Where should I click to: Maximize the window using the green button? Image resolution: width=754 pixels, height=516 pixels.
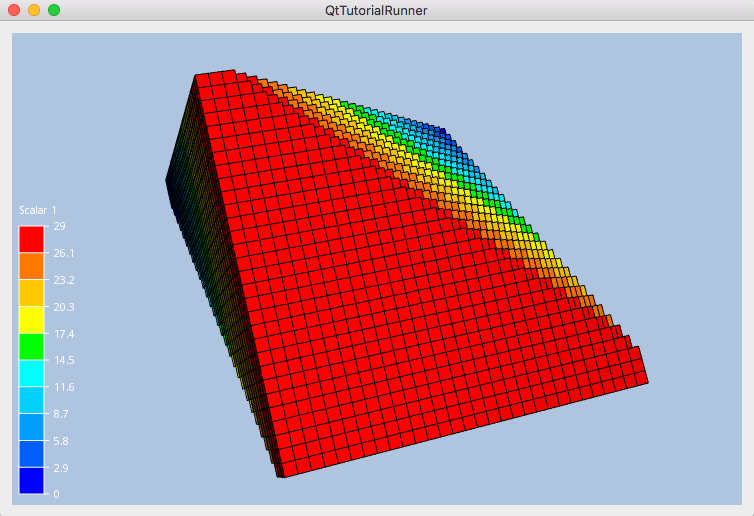[54, 10]
